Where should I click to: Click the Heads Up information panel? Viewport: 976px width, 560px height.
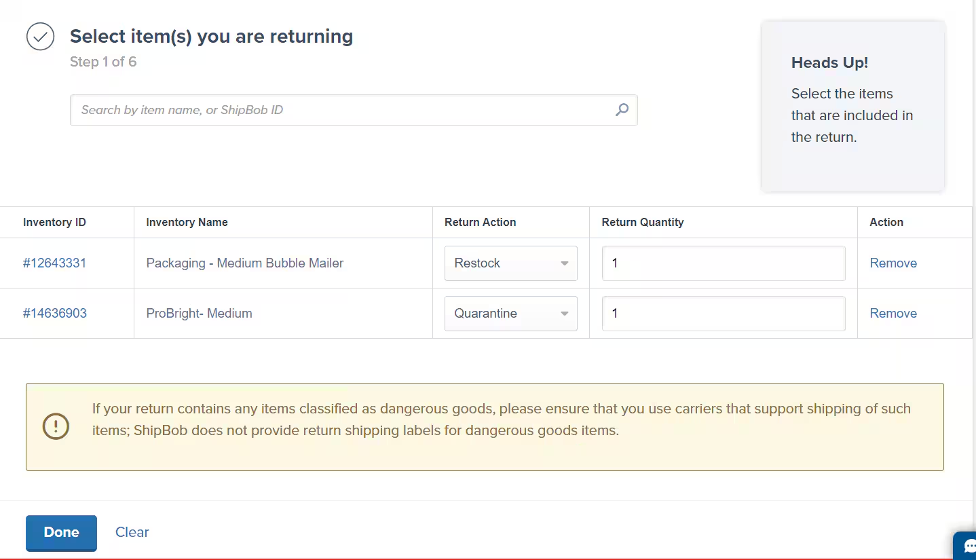(852, 105)
